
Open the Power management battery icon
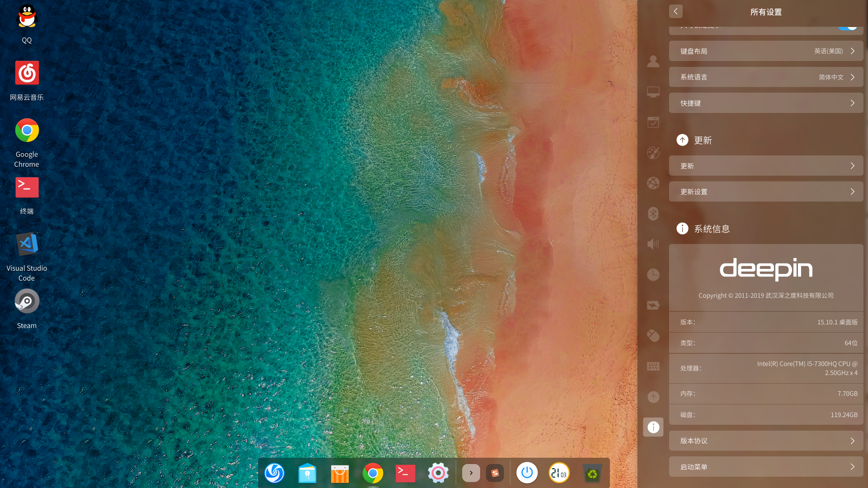coord(653,305)
